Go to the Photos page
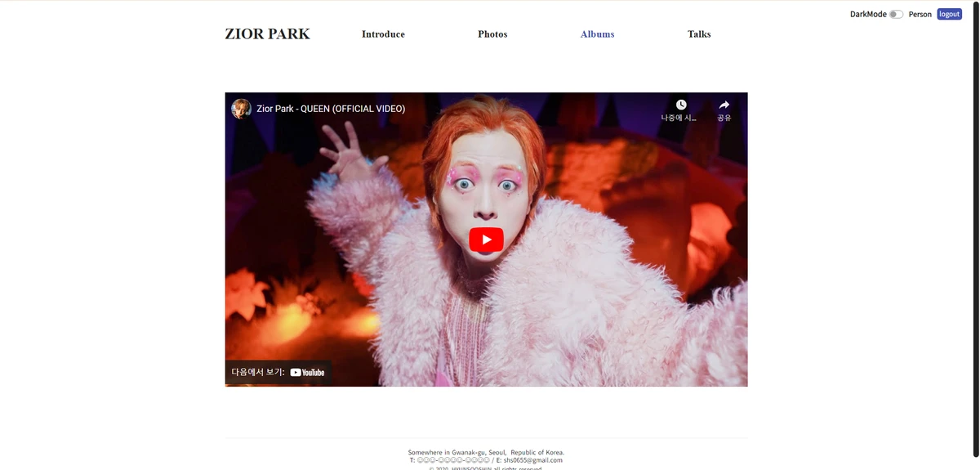Screen dimensions: 980x470 [492, 34]
